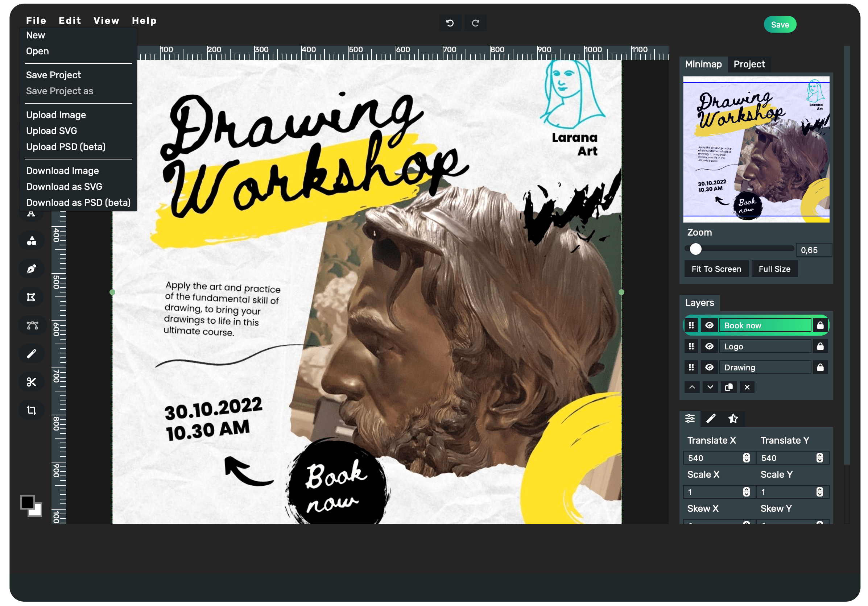Click the Redo arrow icon
Image resolution: width=868 pixels, height=606 pixels.
476,23
